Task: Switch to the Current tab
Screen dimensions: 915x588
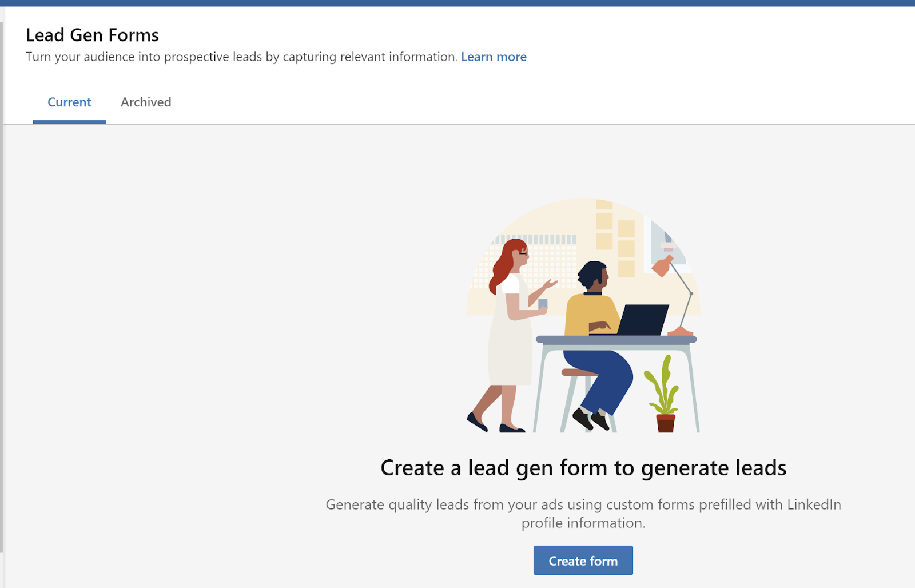Action: tap(69, 102)
